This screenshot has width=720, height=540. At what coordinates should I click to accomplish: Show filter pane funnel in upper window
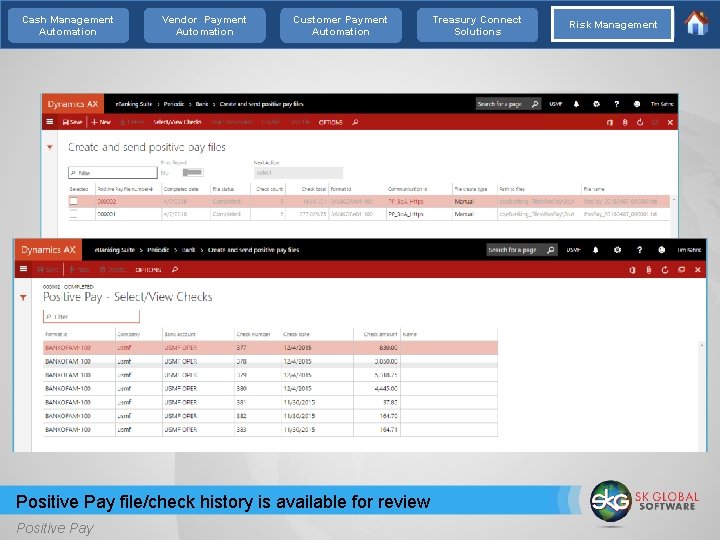50,147
